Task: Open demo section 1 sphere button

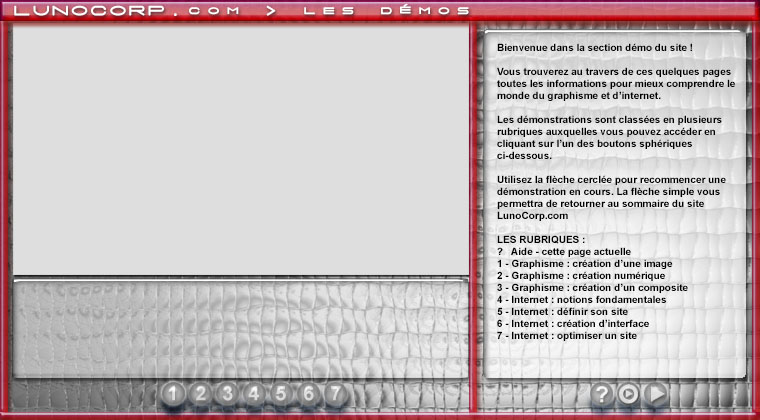Action: 174,394
